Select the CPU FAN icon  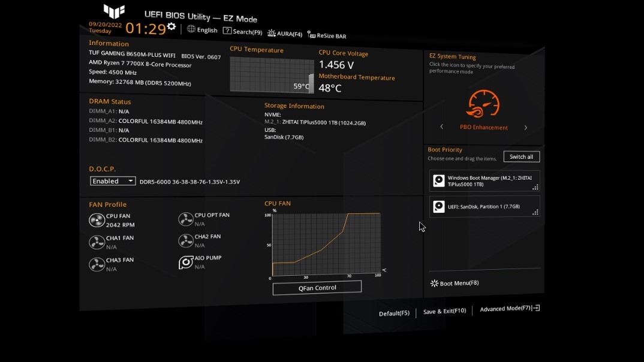(97, 221)
